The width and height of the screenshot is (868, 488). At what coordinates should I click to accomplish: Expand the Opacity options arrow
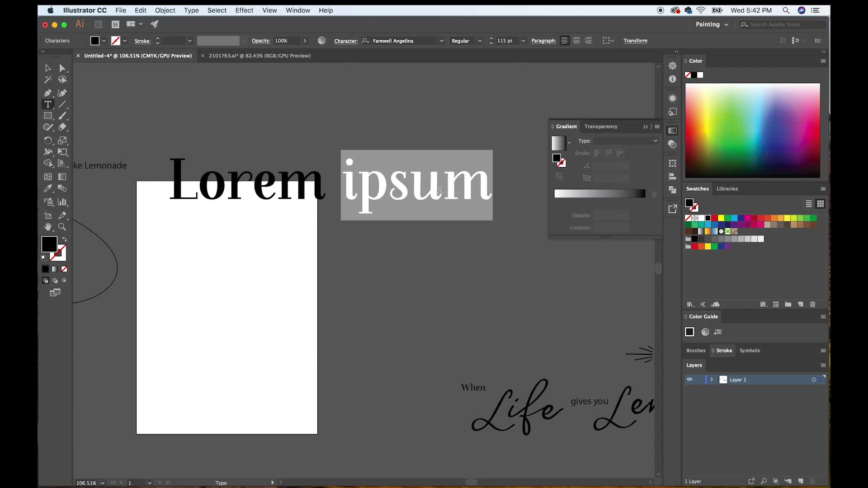pyautogui.click(x=305, y=41)
